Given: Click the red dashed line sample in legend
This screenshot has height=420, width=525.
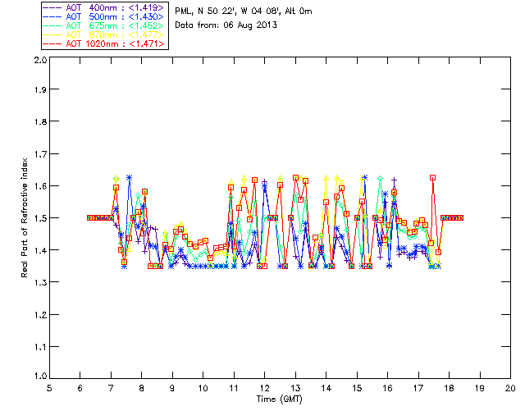Looking at the screenshot, I should point(52,43).
